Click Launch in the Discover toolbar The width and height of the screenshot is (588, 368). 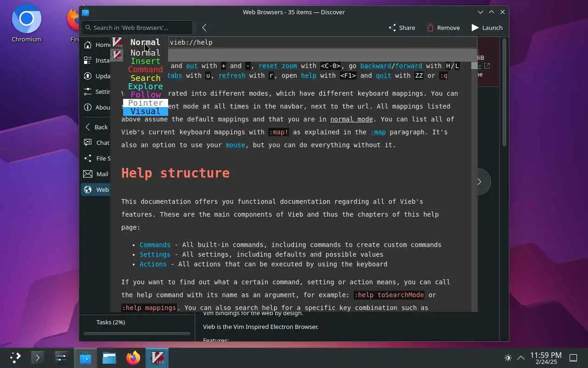[487, 28]
